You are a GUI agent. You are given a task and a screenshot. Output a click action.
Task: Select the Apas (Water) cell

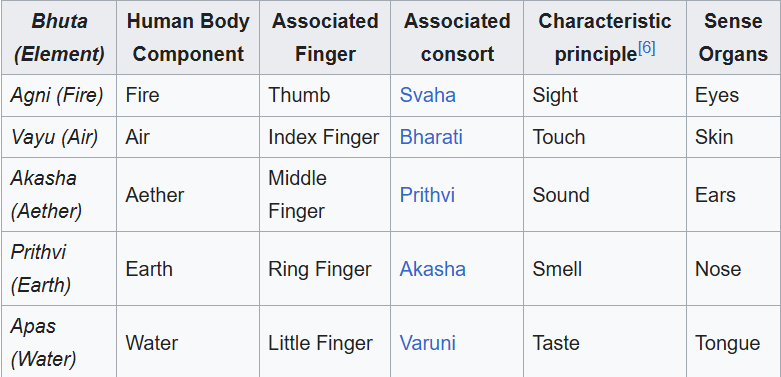(59, 342)
